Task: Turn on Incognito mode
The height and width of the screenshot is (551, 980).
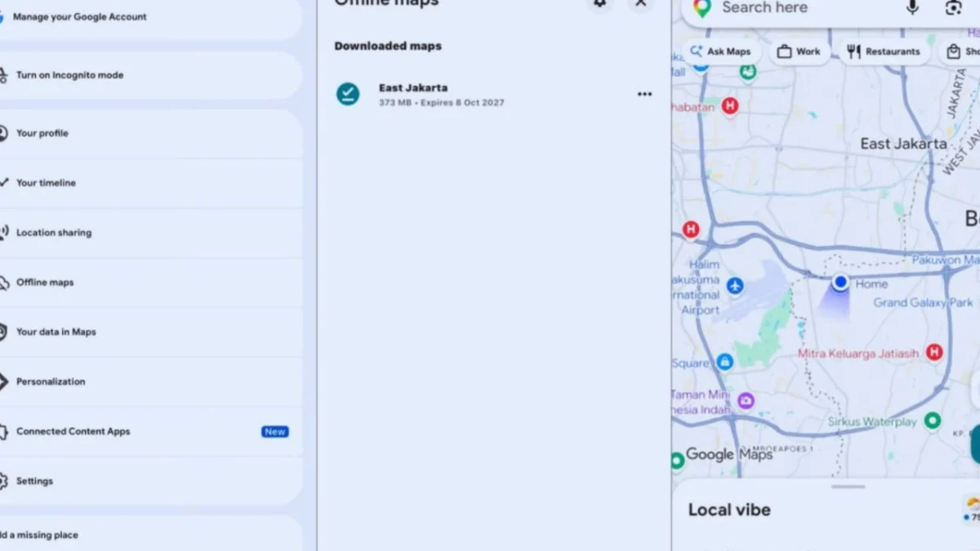Action: coord(151,75)
